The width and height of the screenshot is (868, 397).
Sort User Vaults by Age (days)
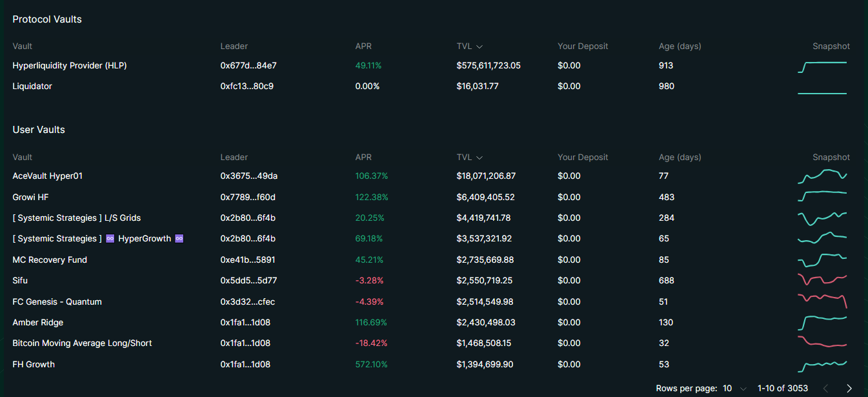click(x=680, y=157)
